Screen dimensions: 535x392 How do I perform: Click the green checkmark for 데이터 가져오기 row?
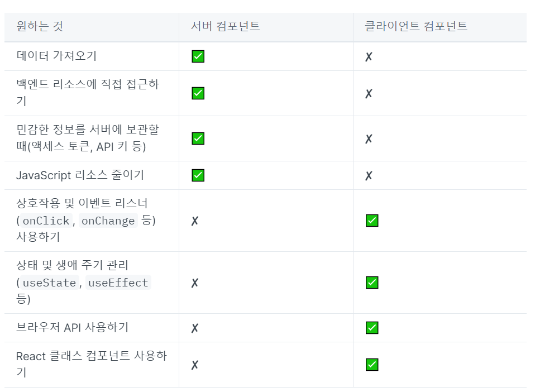198,56
